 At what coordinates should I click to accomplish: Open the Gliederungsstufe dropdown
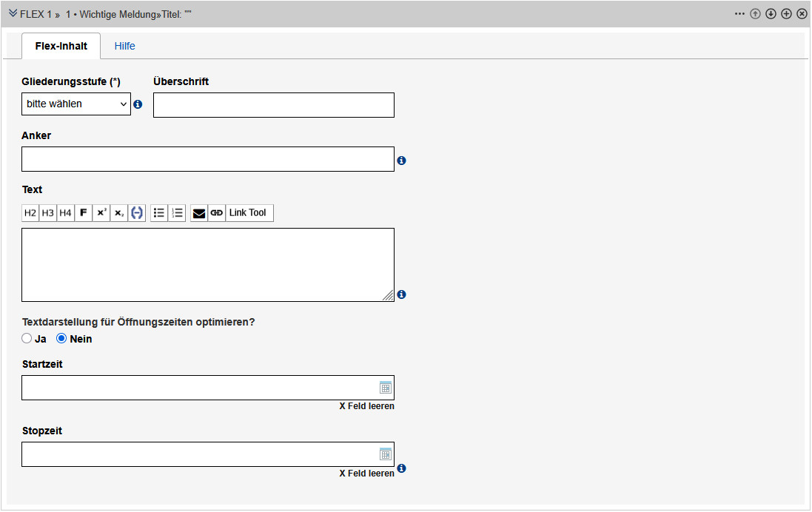76,104
